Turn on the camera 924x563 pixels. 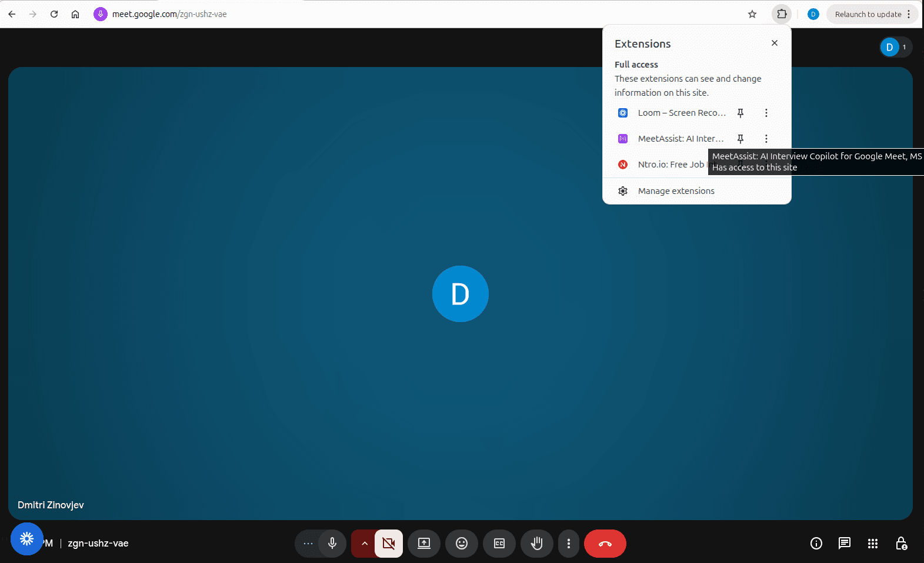[389, 544]
